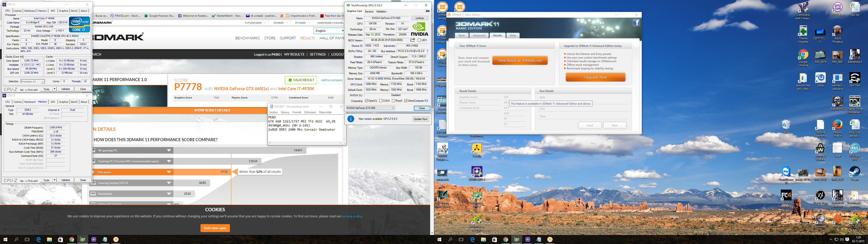Image resolution: width=868 pixels, height=244 pixels.
Task: Click into the HW BOT Notepad text area
Action: coord(305,128)
